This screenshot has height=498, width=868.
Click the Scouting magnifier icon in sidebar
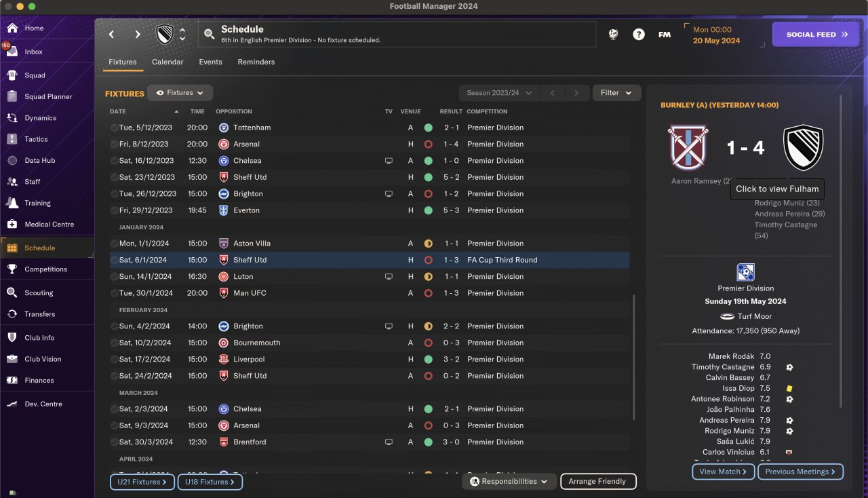pyautogui.click(x=12, y=293)
